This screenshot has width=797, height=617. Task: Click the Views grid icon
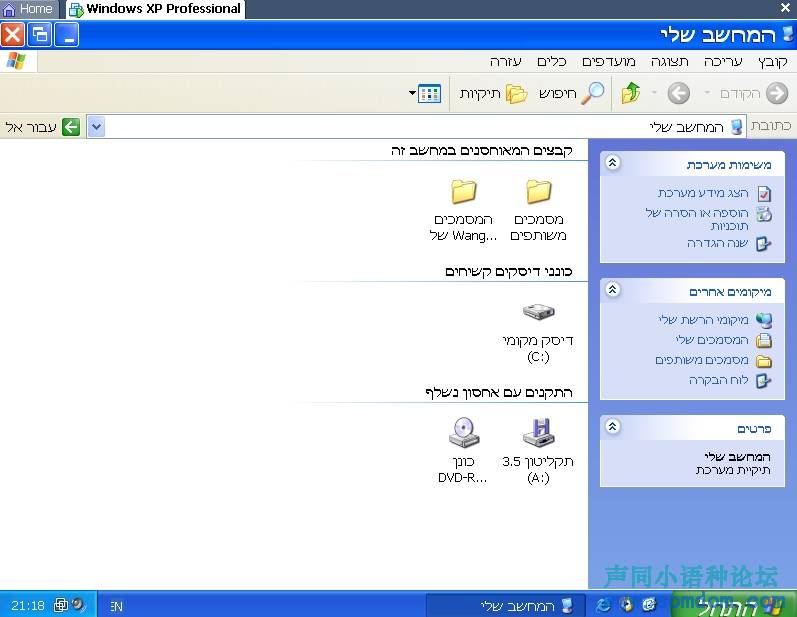coord(429,94)
